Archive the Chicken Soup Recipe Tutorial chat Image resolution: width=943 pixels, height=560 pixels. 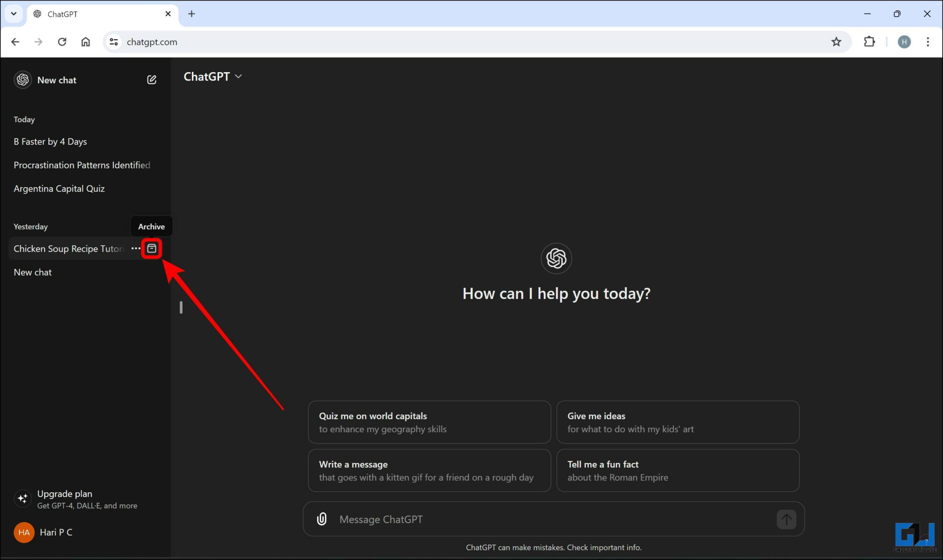152,248
